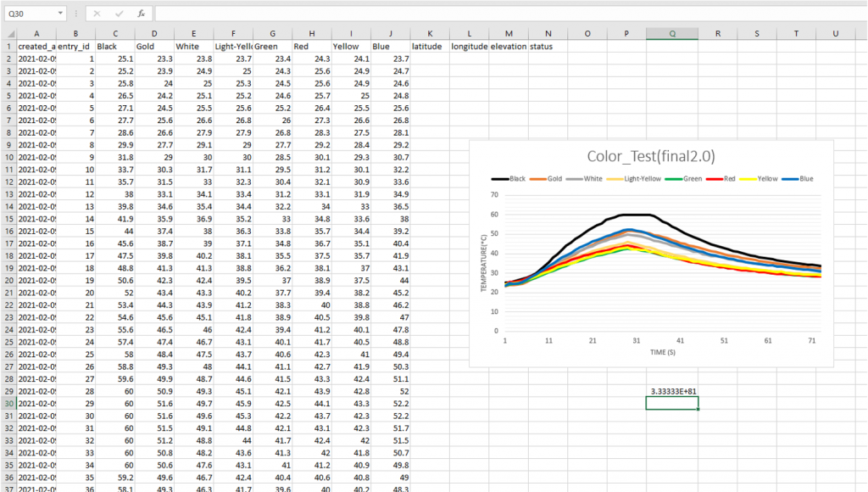Click the Name Box showing Q30
Screen dimensions: 868x492
pos(31,14)
